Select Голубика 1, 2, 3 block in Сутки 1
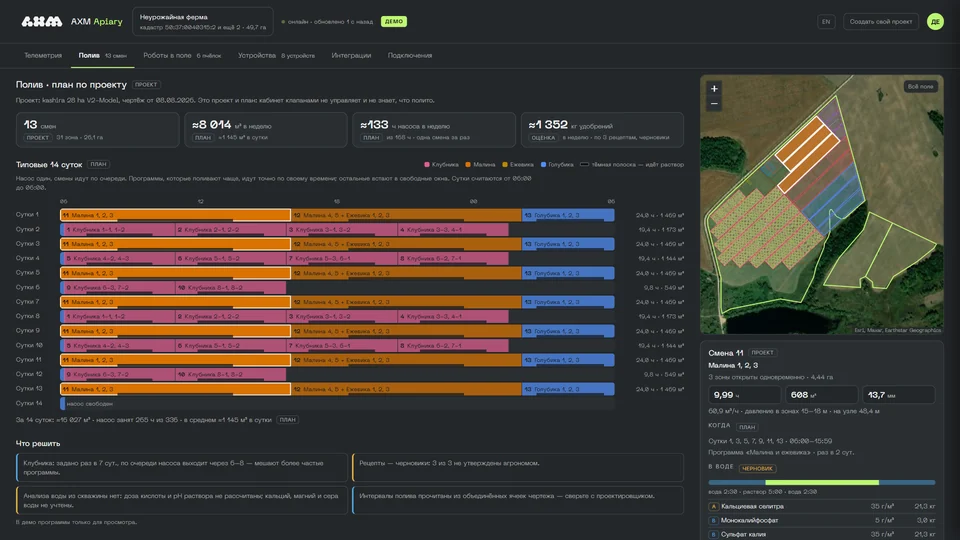The height and width of the screenshot is (540, 960). (x=568, y=215)
